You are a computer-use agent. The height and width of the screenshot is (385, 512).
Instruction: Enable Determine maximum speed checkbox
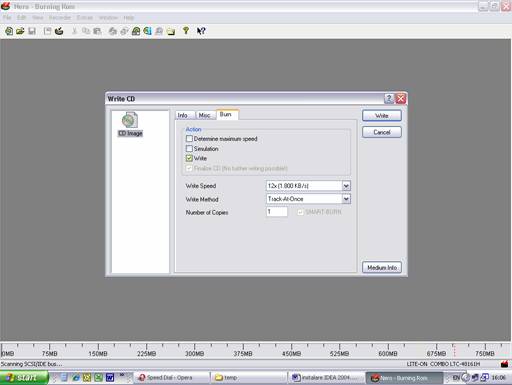click(189, 139)
